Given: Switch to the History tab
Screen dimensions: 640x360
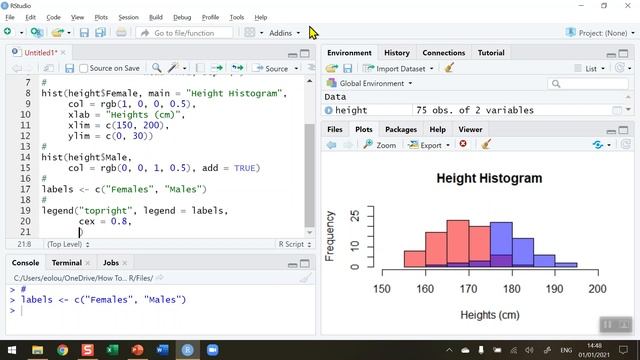Looking at the screenshot, I should [x=397, y=53].
